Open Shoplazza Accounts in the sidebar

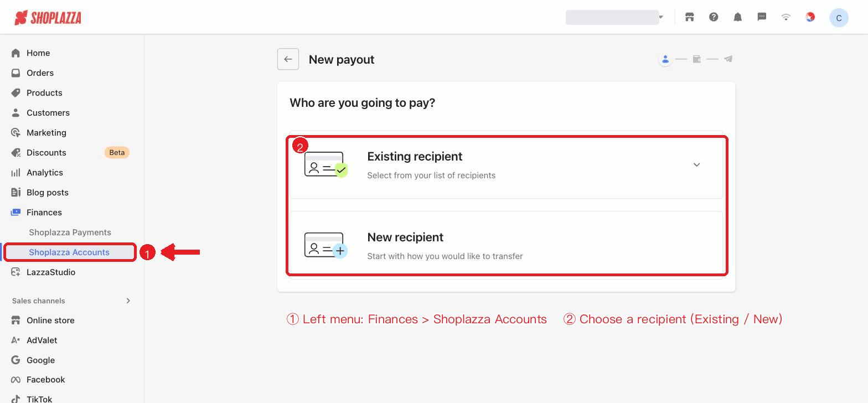point(70,252)
